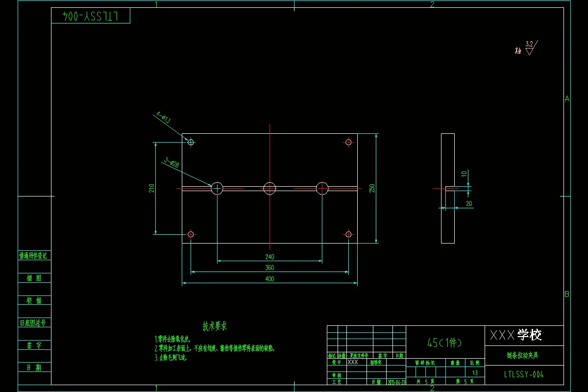Screen dimensions: 588x392
Task: Click the 共 5 页 total pages cell
Action: [x=425, y=382]
